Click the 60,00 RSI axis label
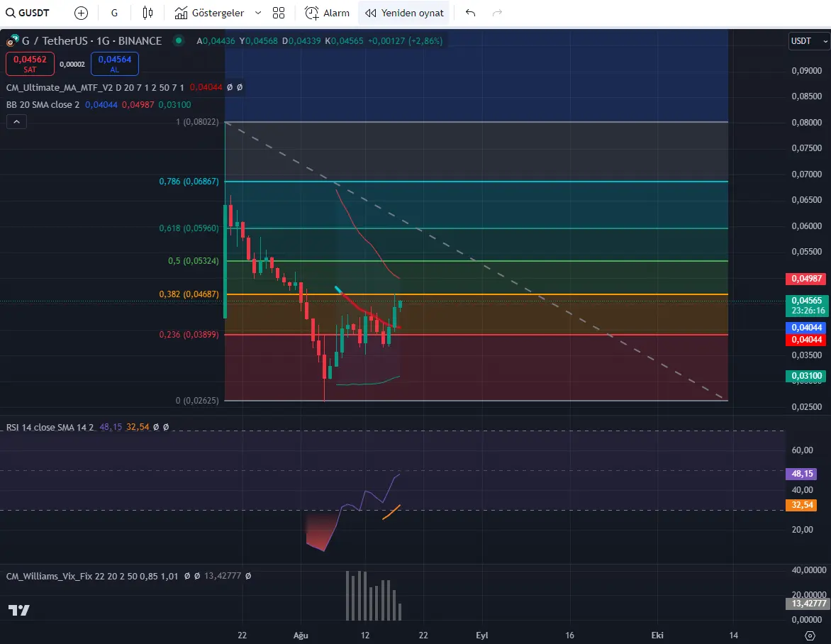 pos(802,450)
